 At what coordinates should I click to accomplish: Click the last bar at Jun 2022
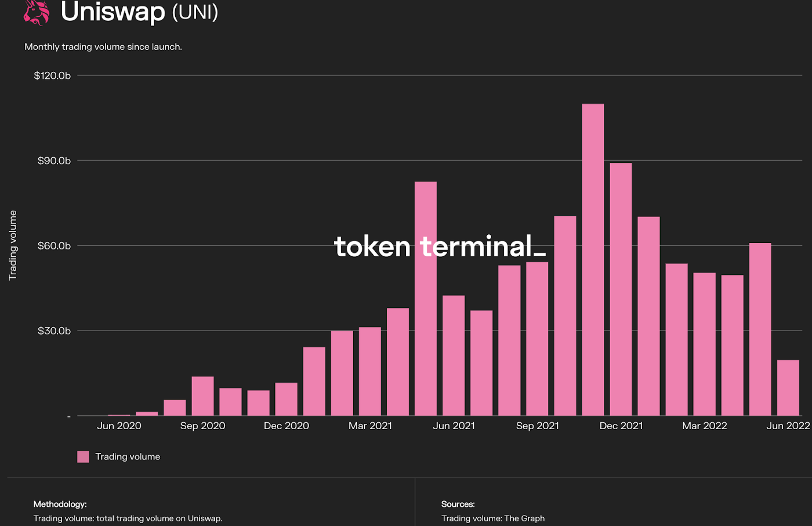(788, 388)
